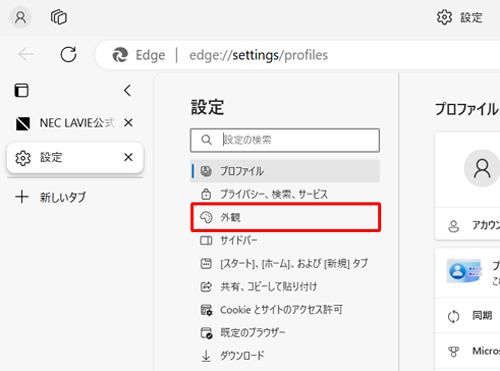Close the 設定 tab
Image resolution: width=500 pixels, height=371 pixels.
(128, 157)
